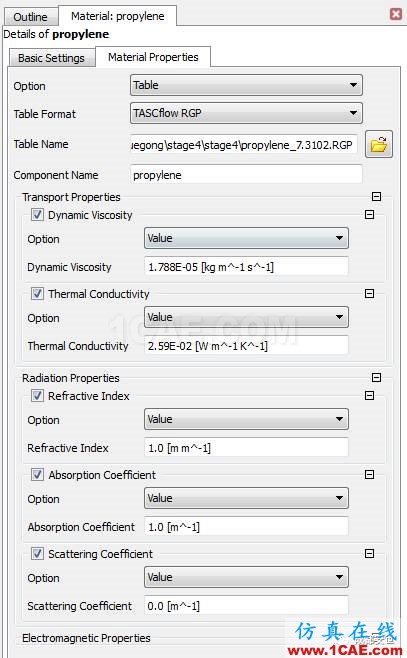407x658 pixels.
Task: Close the propylene material panel
Action: coord(396,14)
